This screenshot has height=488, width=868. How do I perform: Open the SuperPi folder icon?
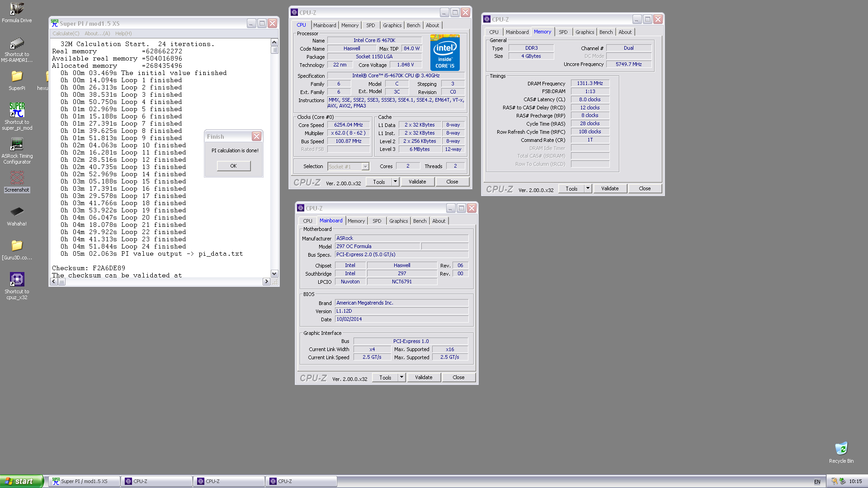(17, 76)
